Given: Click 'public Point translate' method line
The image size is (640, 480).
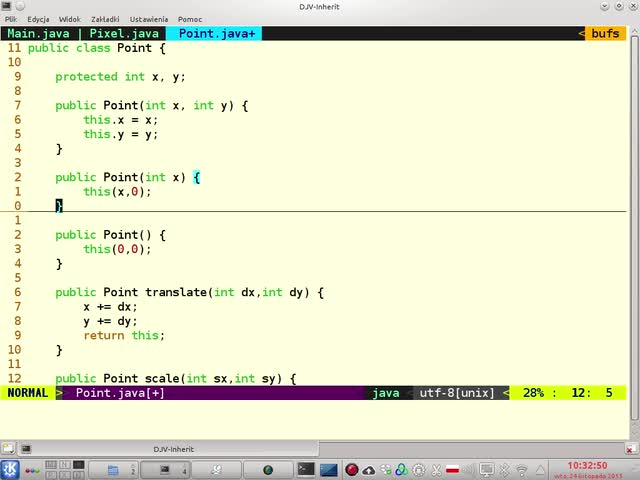Looking at the screenshot, I should point(190,292).
